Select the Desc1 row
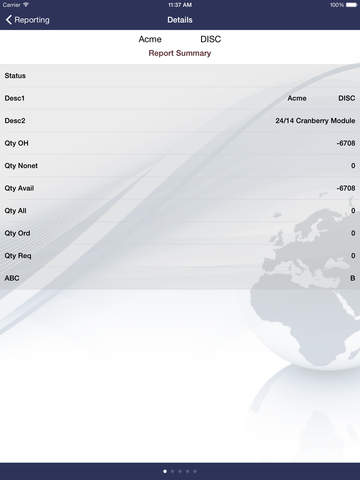The image size is (360, 480). coord(180,98)
